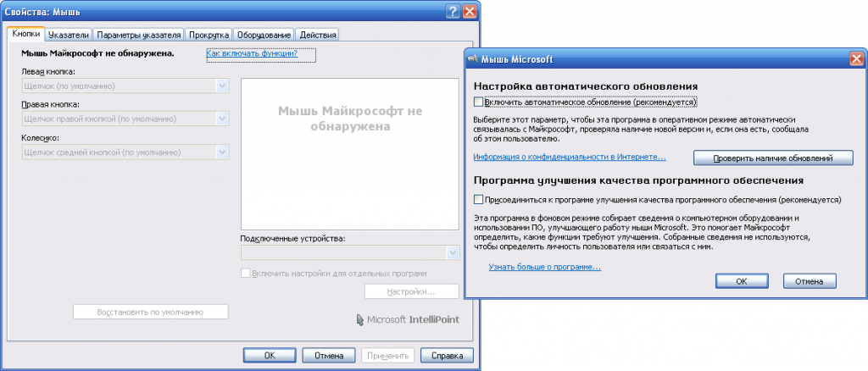
Task: Switch to the Прокрутка tab
Action: point(209,35)
